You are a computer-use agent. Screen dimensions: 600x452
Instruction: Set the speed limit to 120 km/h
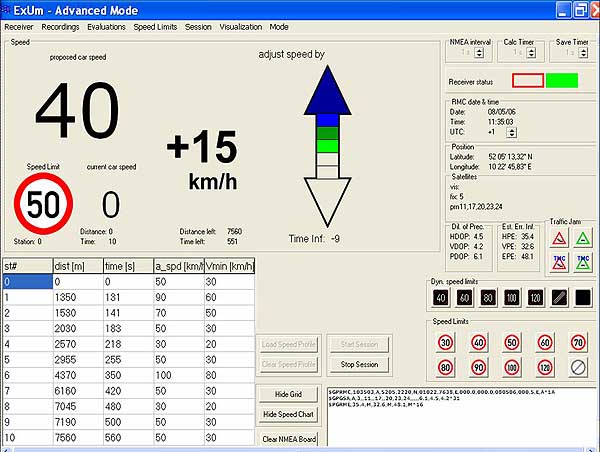coord(543,367)
